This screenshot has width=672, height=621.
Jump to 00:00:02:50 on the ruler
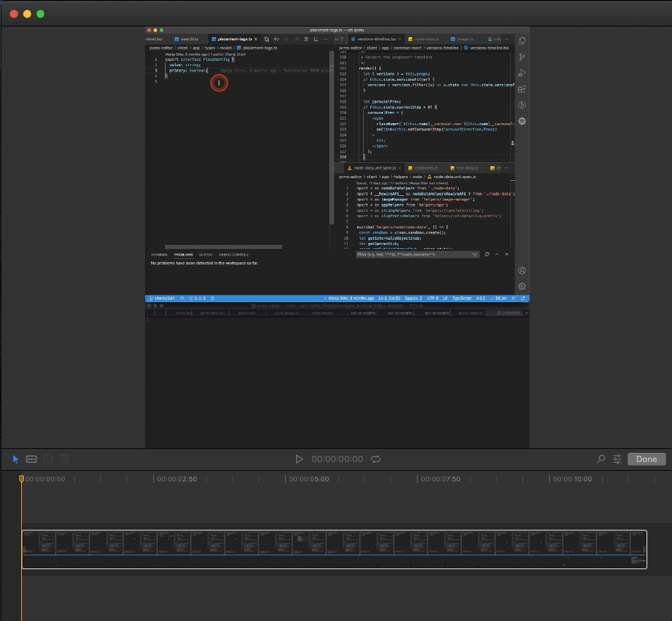(177, 479)
